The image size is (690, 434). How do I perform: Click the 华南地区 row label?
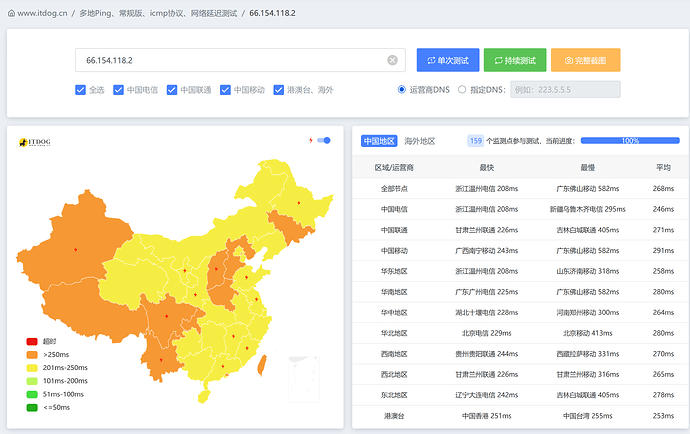point(394,292)
